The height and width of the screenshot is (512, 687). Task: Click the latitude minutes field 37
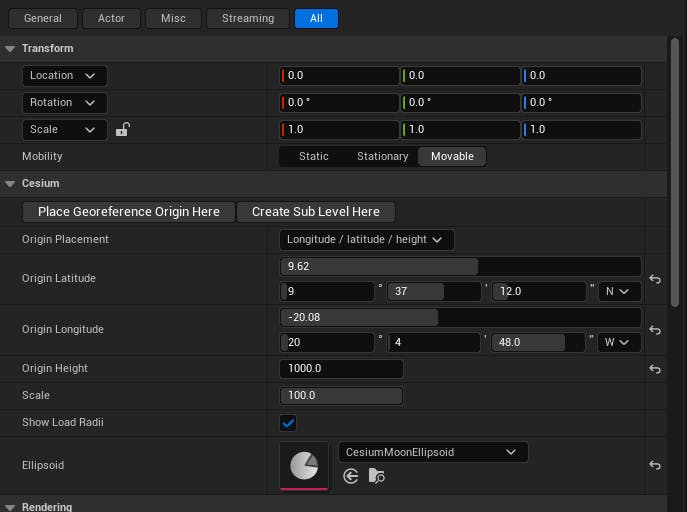point(434,291)
